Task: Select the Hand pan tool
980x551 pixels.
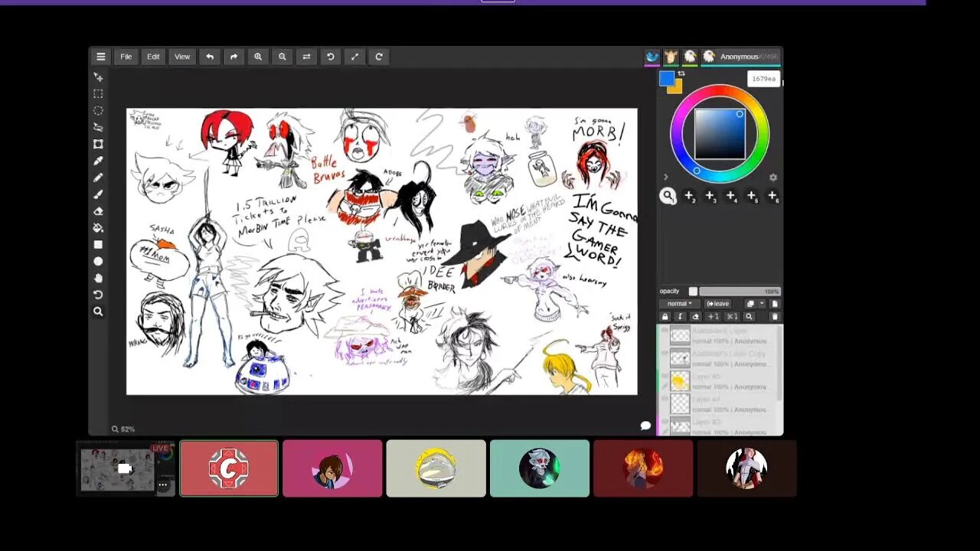Action: pos(98,278)
